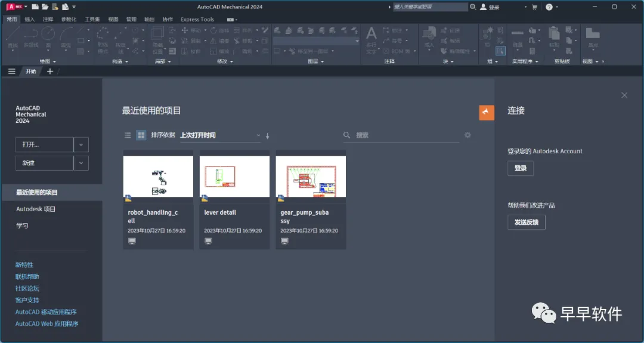Click the 登录 button in 连接 panel

click(521, 168)
